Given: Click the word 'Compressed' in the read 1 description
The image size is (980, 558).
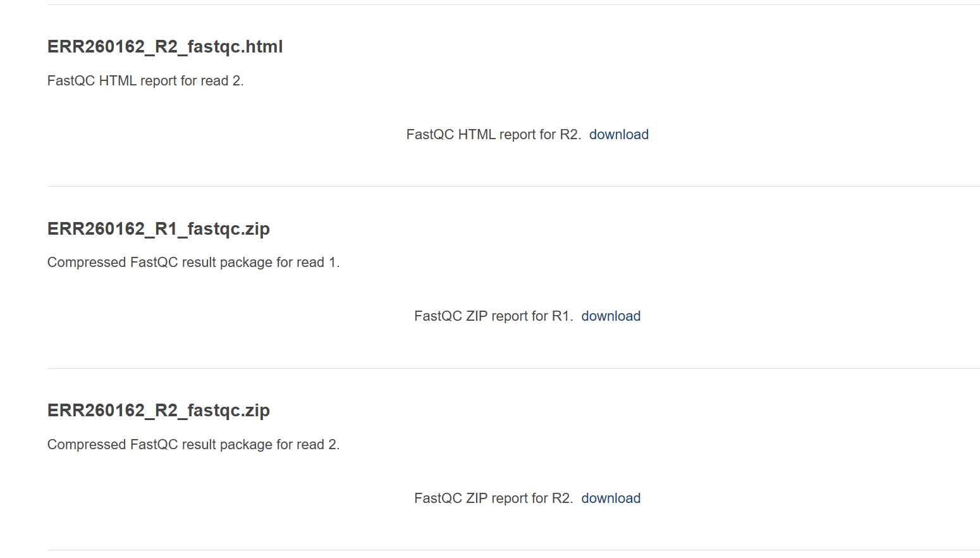Looking at the screenshot, I should coord(87,263).
